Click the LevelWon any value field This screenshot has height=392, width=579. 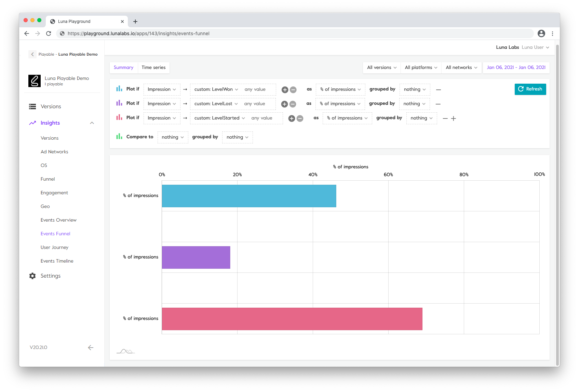point(258,89)
